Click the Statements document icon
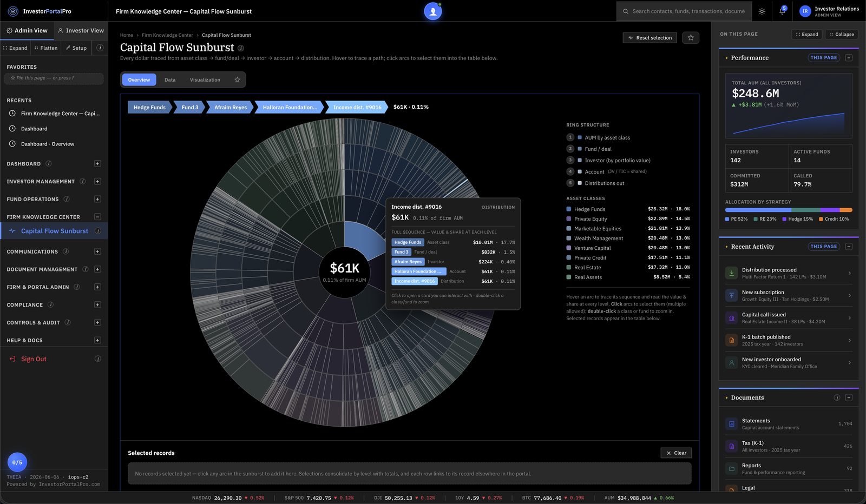 tap(732, 424)
